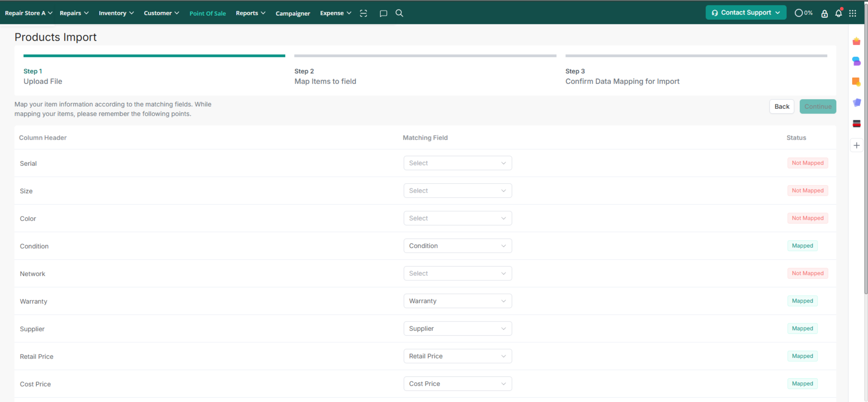Open the Retail Price matching field dropdown
The image size is (868, 402).
(x=458, y=356)
